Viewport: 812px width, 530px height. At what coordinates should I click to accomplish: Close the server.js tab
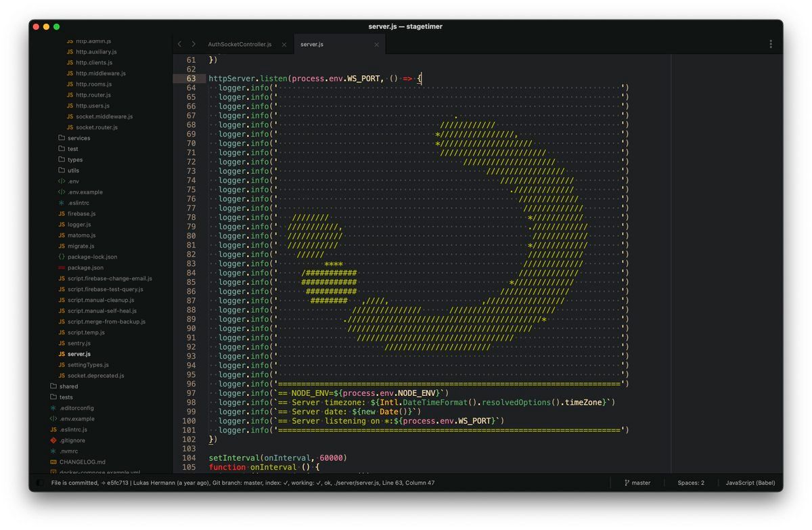tap(377, 45)
